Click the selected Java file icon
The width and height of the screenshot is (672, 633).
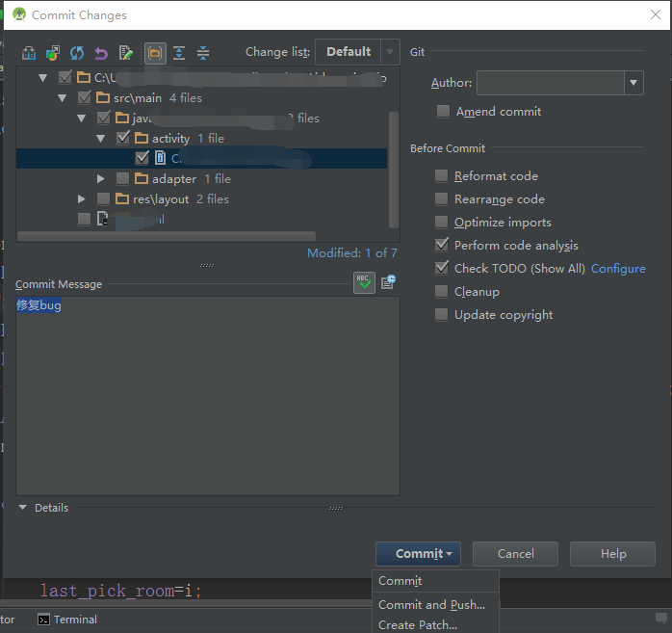tap(160, 158)
